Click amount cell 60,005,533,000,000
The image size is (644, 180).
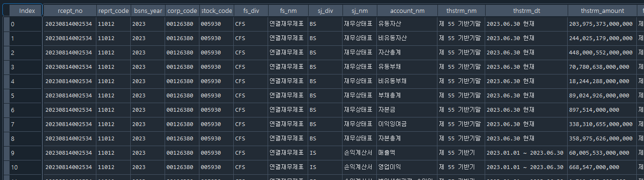(602, 153)
